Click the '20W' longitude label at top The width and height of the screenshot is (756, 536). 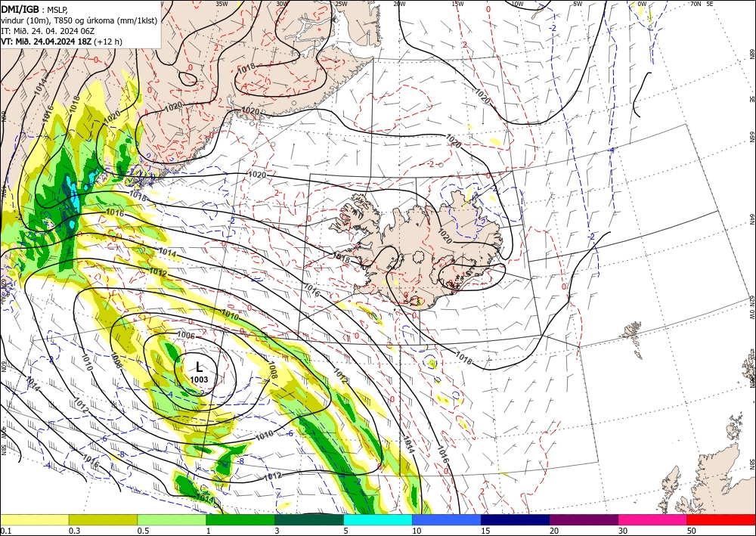[x=399, y=4]
